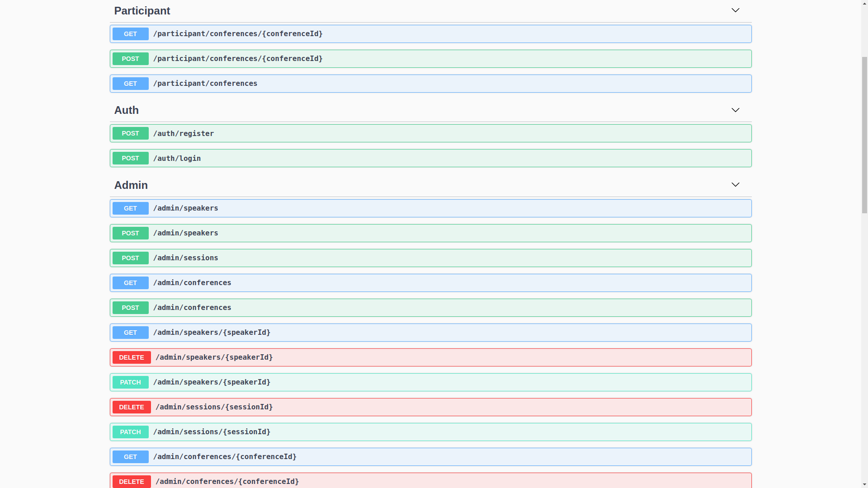Click the Admin section heading
868x488 pixels.
131,185
